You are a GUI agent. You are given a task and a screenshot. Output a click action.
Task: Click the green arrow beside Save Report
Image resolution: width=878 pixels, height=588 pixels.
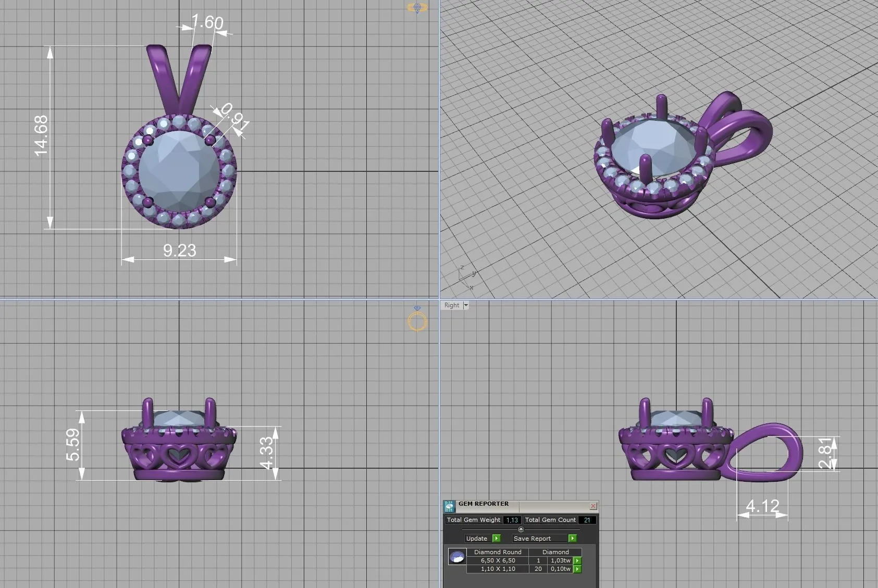[x=572, y=539]
